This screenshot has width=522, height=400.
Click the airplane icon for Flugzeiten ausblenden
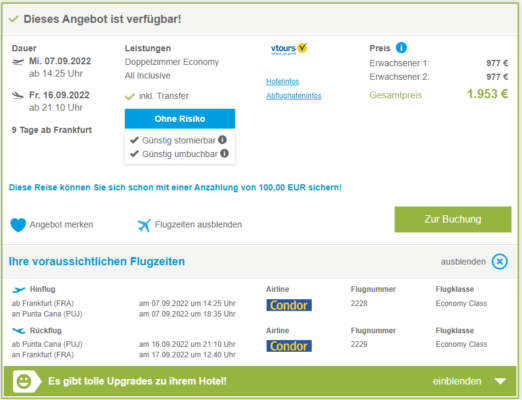pos(144,225)
